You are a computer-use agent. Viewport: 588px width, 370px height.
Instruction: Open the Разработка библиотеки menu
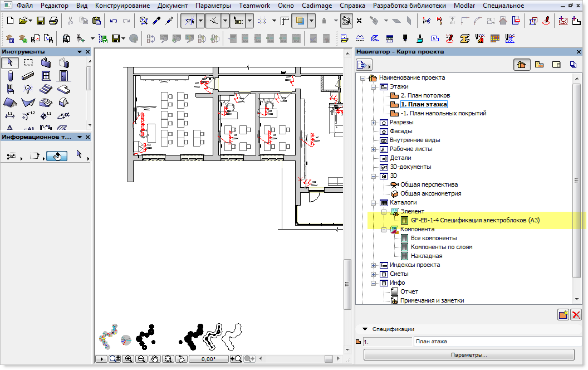pyautogui.click(x=409, y=6)
